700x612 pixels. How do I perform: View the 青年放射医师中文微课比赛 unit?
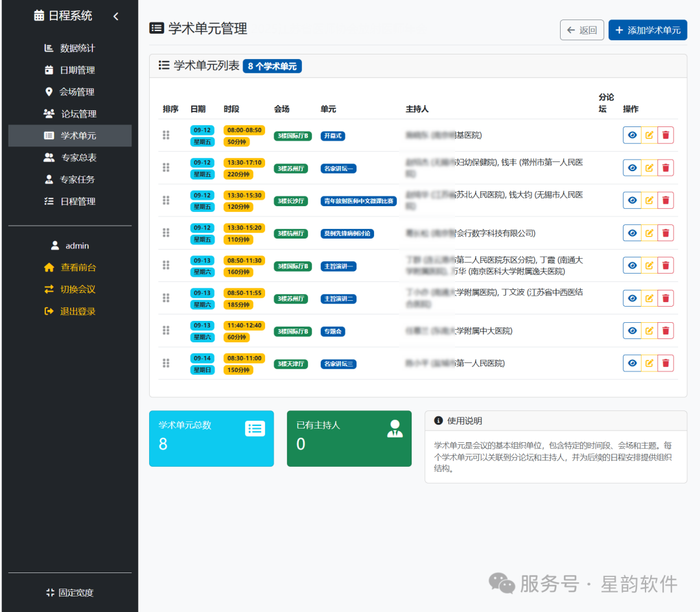(x=632, y=200)
